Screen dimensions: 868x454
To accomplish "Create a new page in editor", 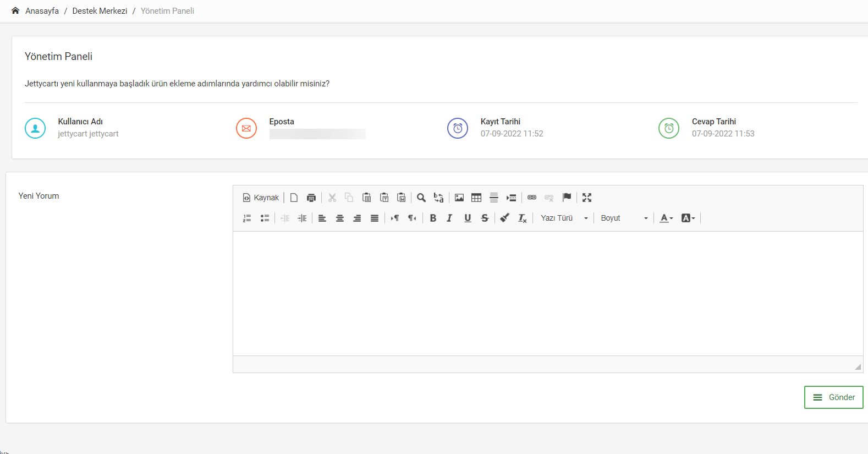I will click(294, 198).
